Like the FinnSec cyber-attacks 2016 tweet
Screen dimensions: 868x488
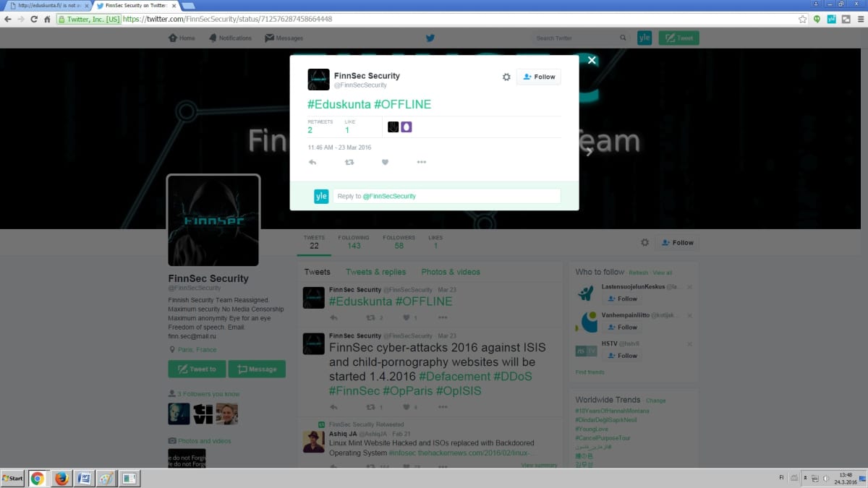(x=406, y=408)
